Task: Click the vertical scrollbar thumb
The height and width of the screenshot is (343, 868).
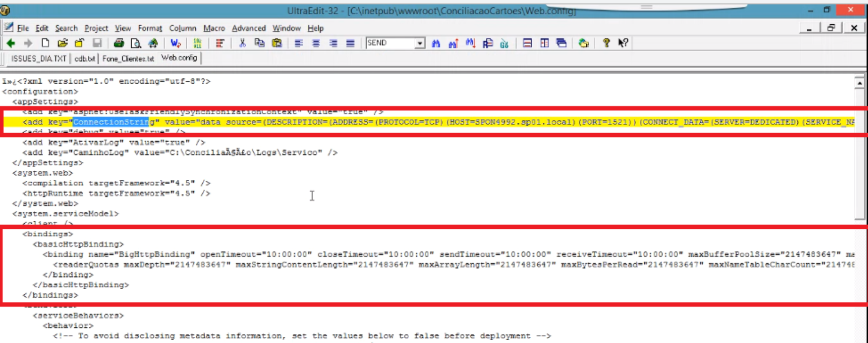Action: tap(859, 154)
